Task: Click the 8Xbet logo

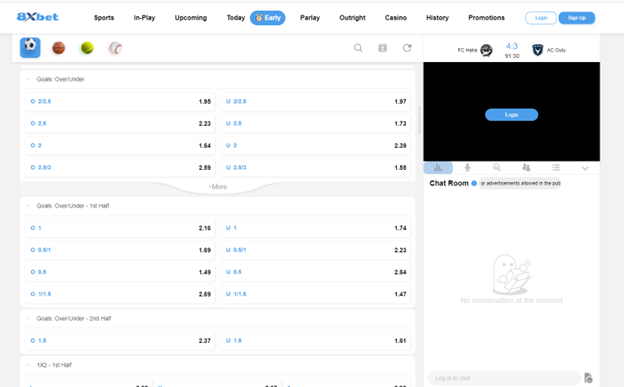Action: (37, 17)
